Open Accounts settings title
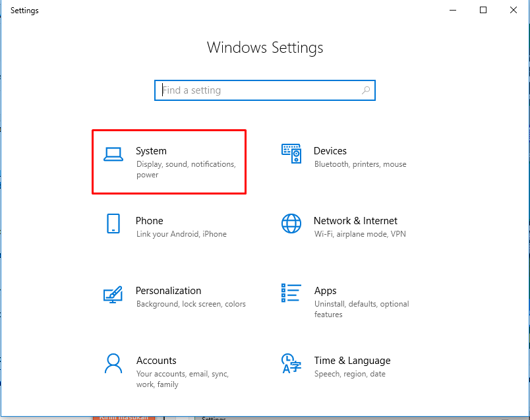 (x=156, y=361)
